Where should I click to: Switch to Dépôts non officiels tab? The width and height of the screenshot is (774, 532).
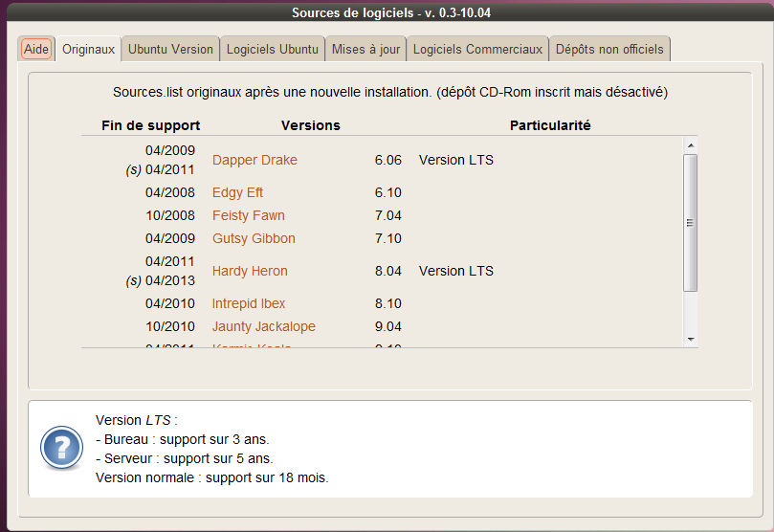pos(609,49)
